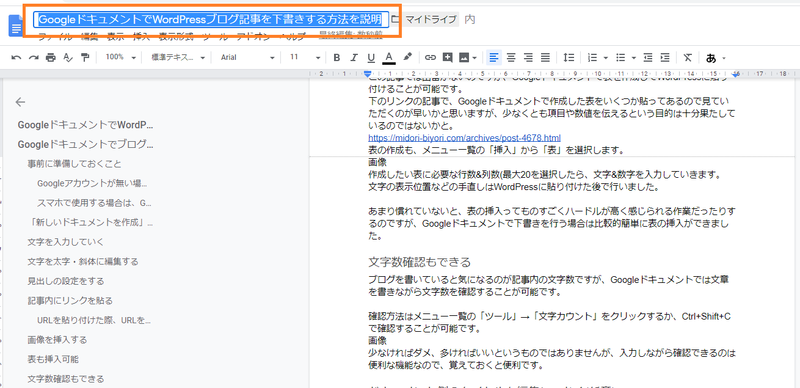
Task: Go to outline item 文字を太字・斜体に編集する
Action: [x=83, y=261]
